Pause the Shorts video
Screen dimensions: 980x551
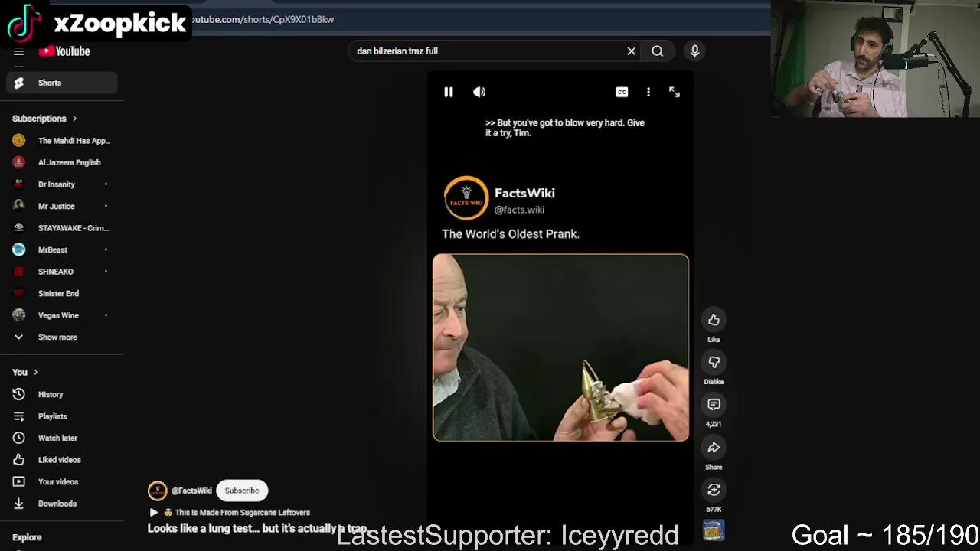pos(449,92)
